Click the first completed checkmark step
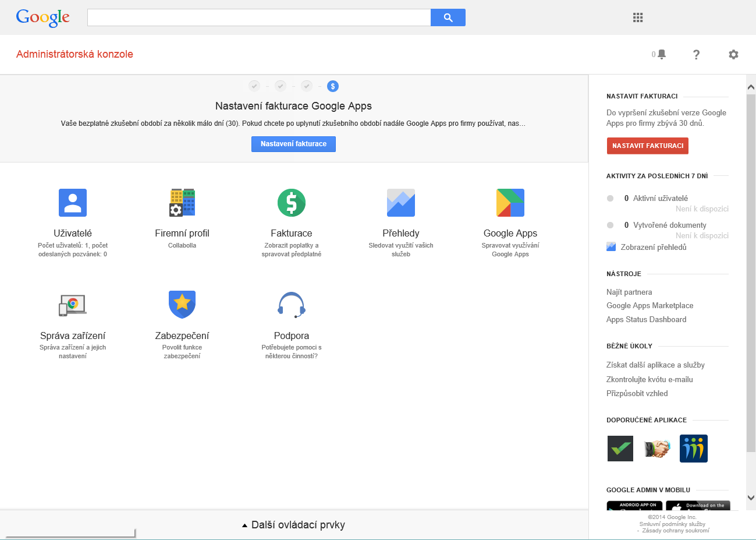Viewport: 756px width, 540px height. click(x=254, y=86)
